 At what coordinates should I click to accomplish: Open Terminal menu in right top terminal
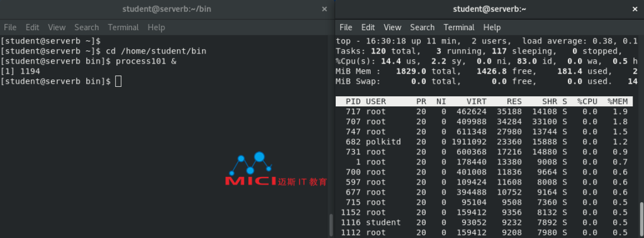pos(459,28)
